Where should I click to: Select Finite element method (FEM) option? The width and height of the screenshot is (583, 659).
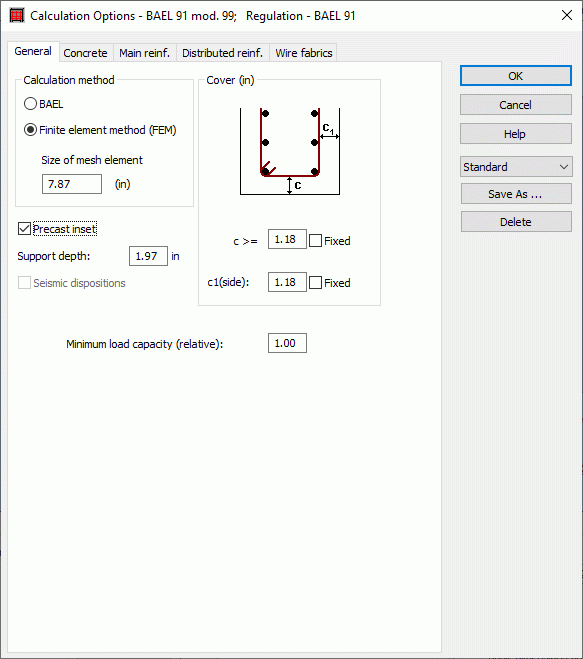30,130
